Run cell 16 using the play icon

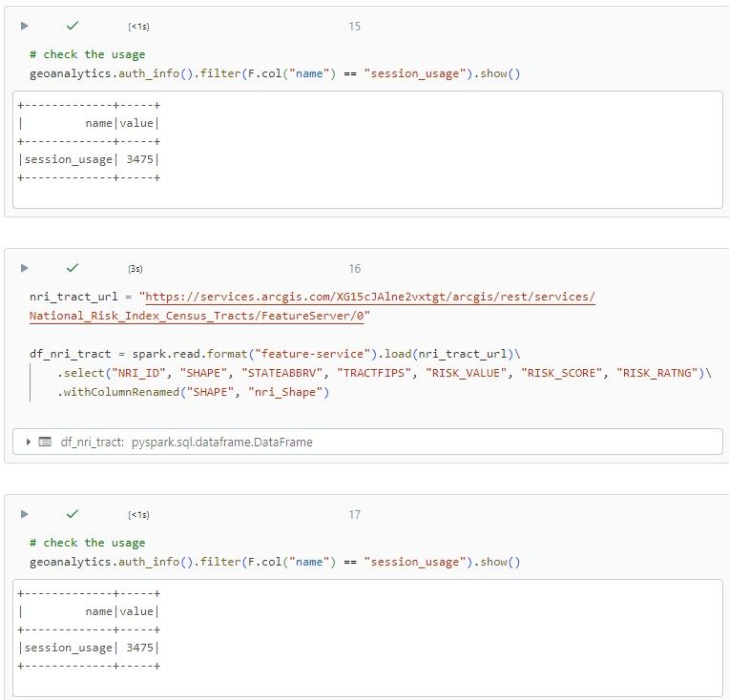[25, 268]
